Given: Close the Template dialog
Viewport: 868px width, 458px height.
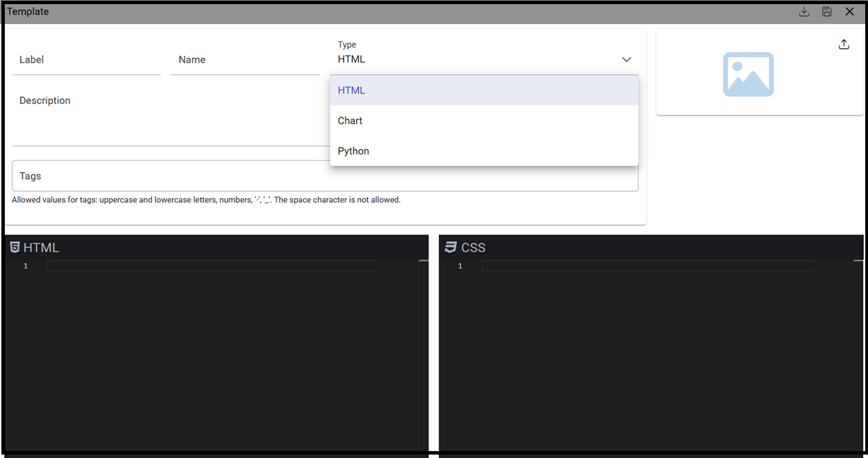Looking at the screenshot, I should coord(850,12).
